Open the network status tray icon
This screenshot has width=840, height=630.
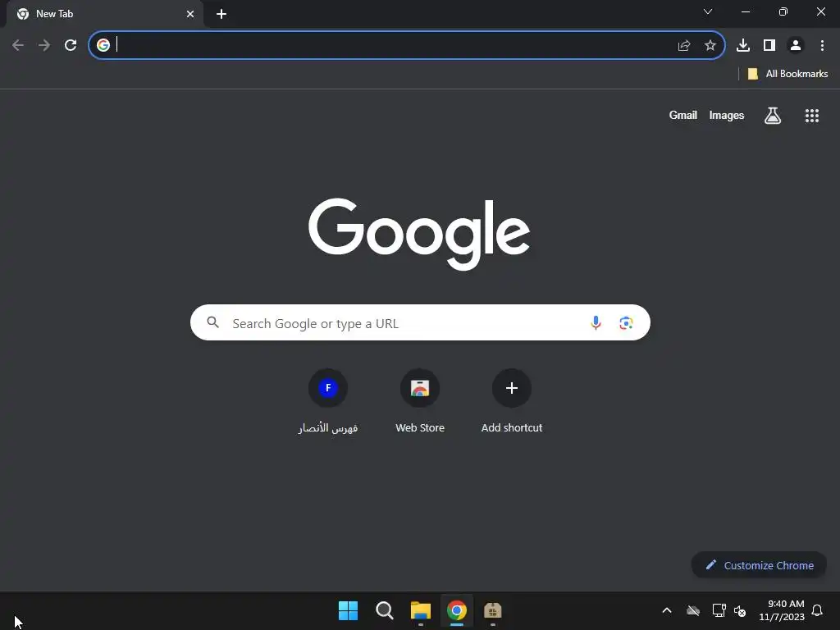coord(719,610)
